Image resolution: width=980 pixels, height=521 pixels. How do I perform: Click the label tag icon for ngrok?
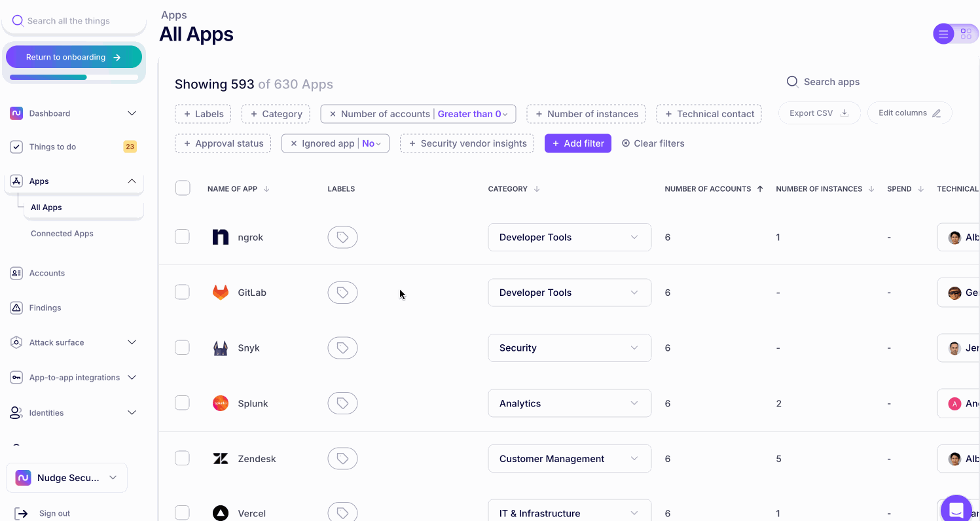pos(342,238)
